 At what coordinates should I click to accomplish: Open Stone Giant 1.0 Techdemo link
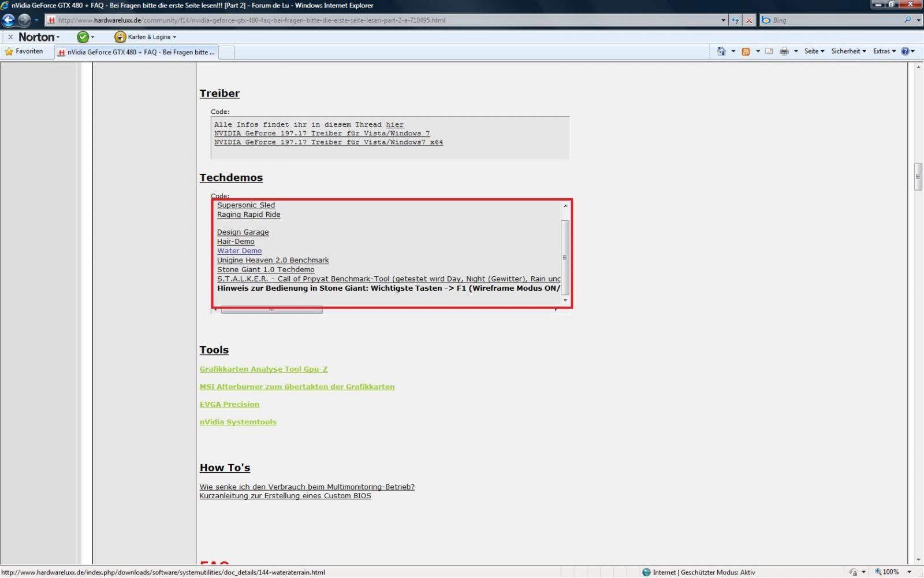tap(266, 269)
